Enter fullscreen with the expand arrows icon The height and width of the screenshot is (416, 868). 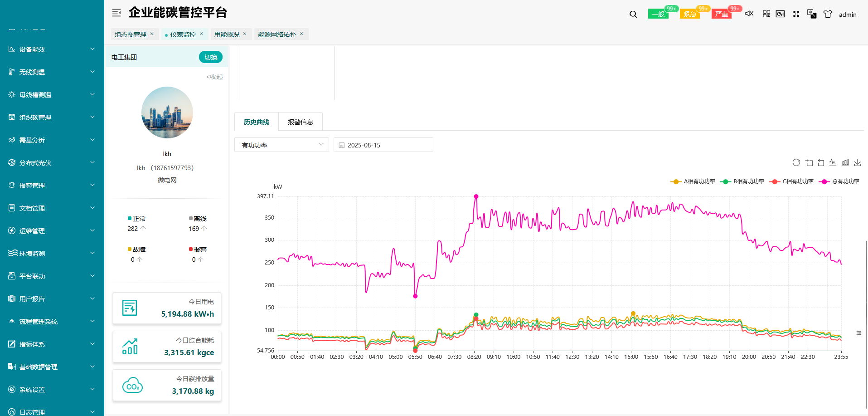(x=796, y=14)
